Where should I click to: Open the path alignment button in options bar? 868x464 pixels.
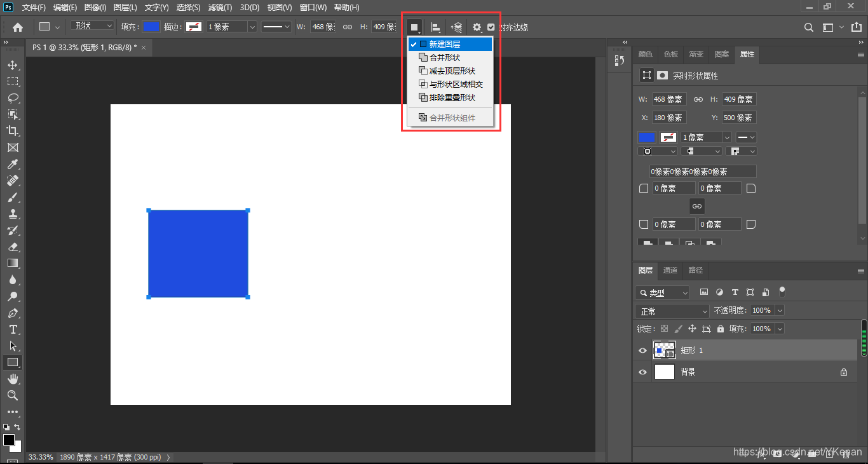click(436, 27)
